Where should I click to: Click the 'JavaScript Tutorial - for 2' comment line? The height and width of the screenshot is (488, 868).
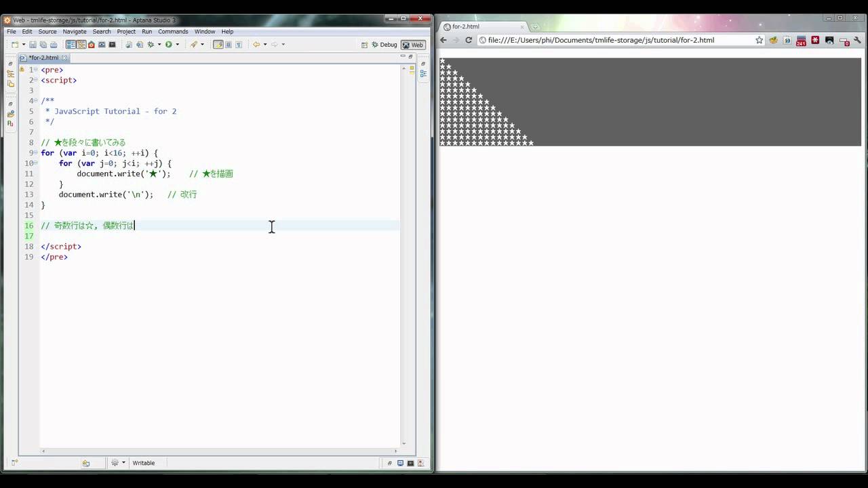[x=111, y=111]
